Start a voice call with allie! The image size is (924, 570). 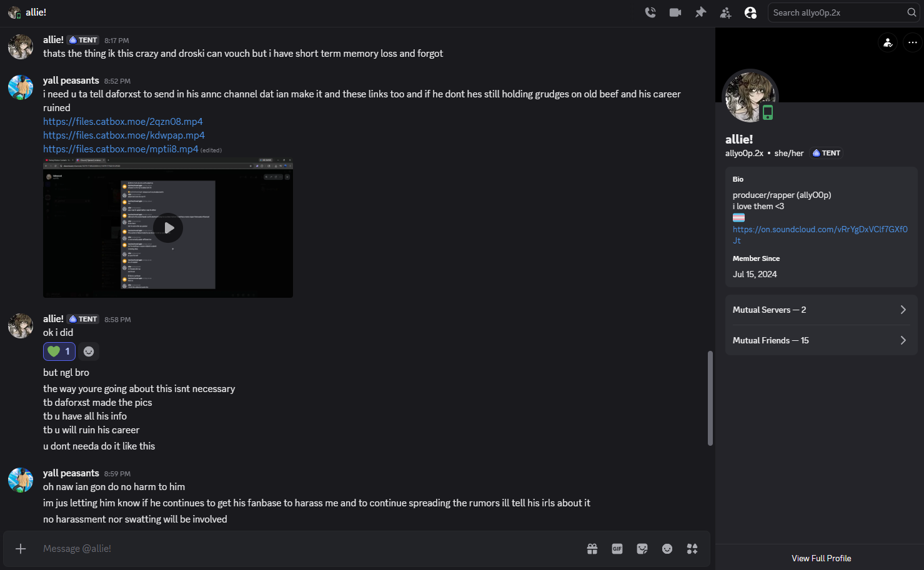650,12
